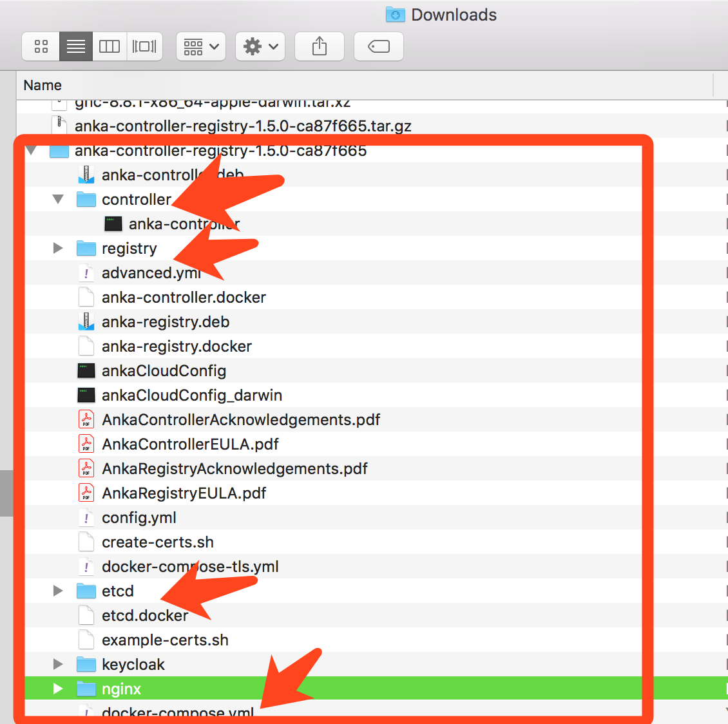Click the AnkaControllerAcknowledgements.pdf PDF icon
The width and height of the screenshot is (728, 724).
coord(86,419)
